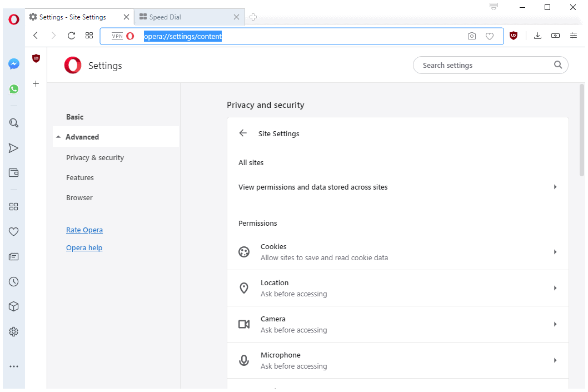Toggle the VPN badge in address bar

[117, 36]
